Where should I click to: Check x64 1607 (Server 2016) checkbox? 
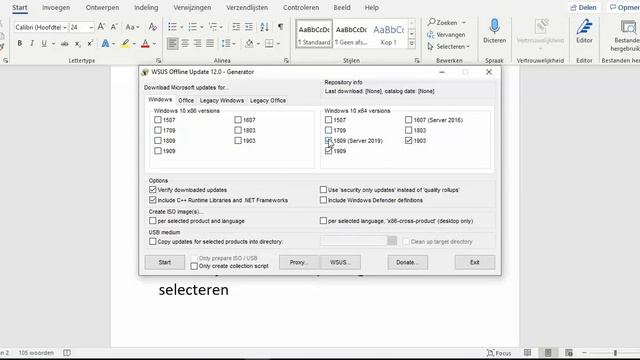click(409, 120)
